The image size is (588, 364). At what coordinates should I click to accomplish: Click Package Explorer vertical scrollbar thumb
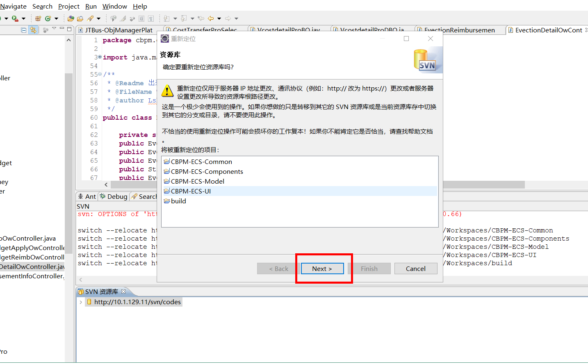point(68,163)
